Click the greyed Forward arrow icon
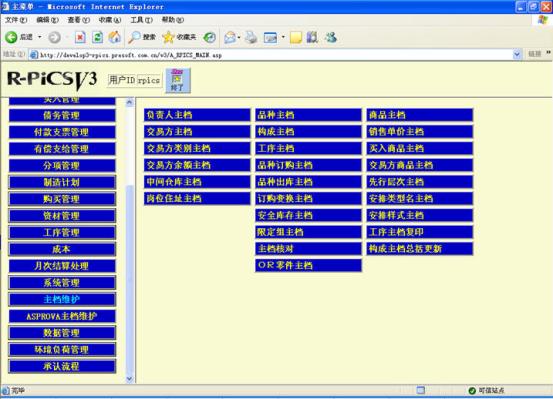The height and width of the screenshot is (399, 553). click(54, 37)
